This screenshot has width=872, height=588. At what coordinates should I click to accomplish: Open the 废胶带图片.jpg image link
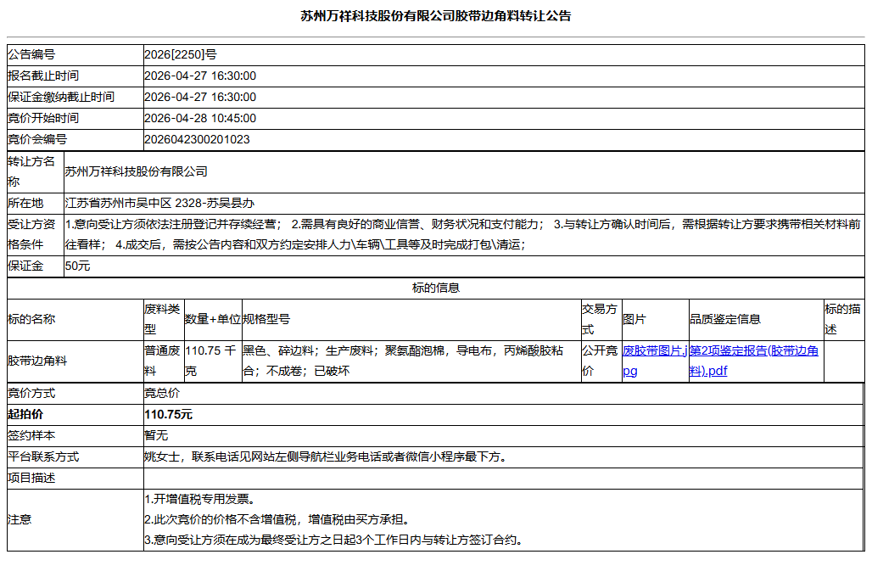point(655,361)
